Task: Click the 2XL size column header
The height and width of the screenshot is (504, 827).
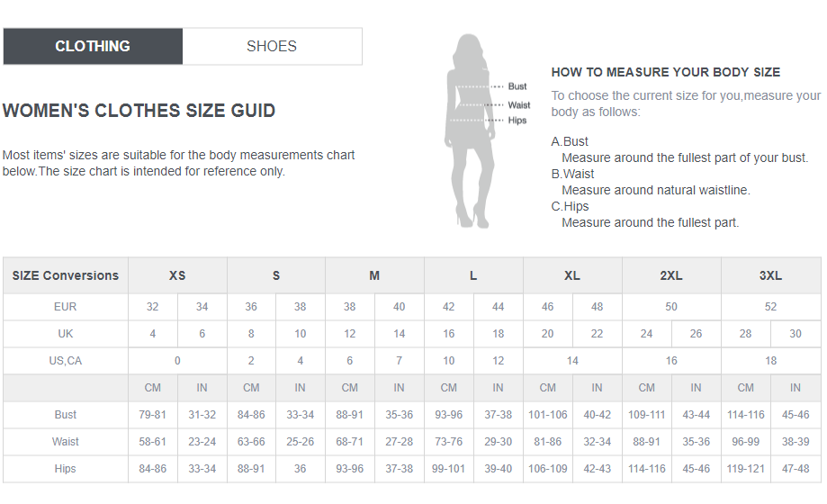Action: [671, 275]
